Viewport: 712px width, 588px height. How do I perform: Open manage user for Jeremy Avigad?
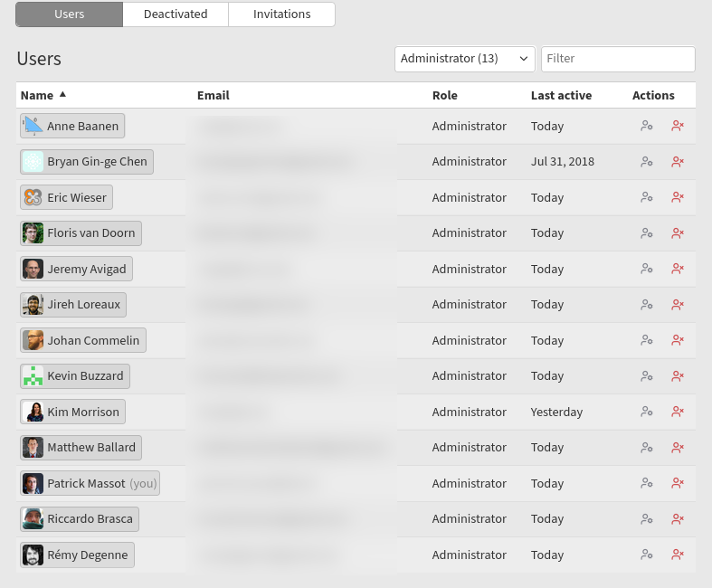[x=646, y=269]
